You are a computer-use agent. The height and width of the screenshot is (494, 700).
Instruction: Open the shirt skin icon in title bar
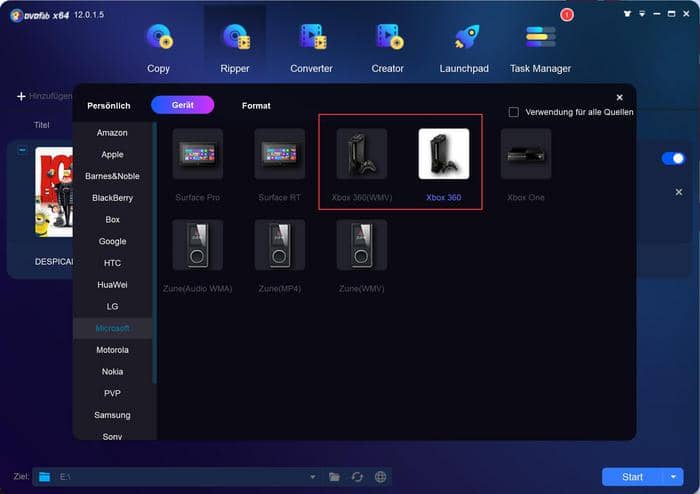[627, 14]
